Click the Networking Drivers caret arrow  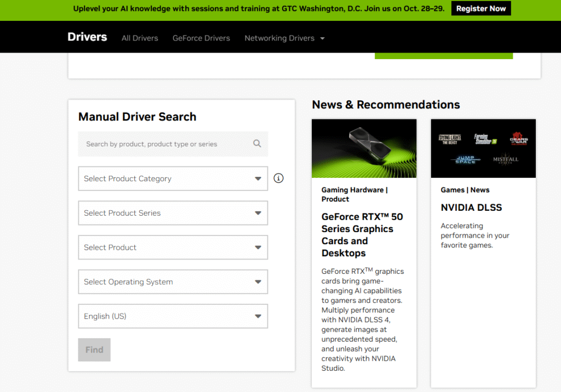pyautogui.click(x=322, y=38)
